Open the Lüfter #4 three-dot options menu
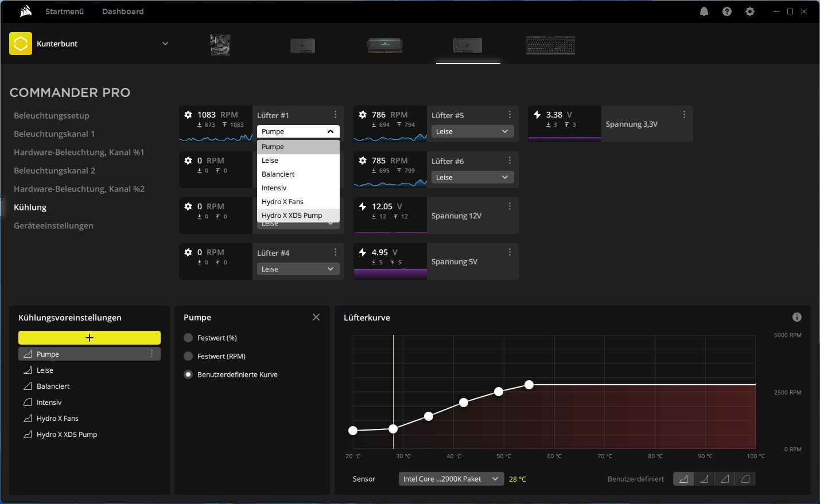The height and width of the screenshot is (504, 820). pos(336,252)
